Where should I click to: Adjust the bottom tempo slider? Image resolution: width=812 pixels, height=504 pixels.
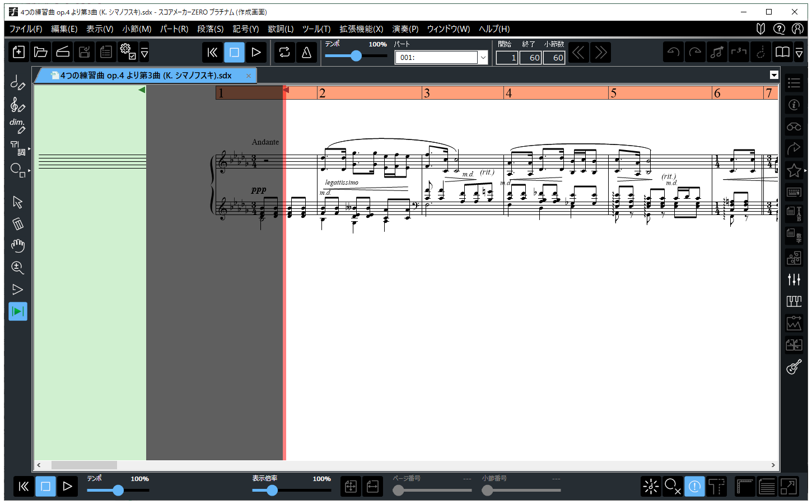tap(118, 491)
